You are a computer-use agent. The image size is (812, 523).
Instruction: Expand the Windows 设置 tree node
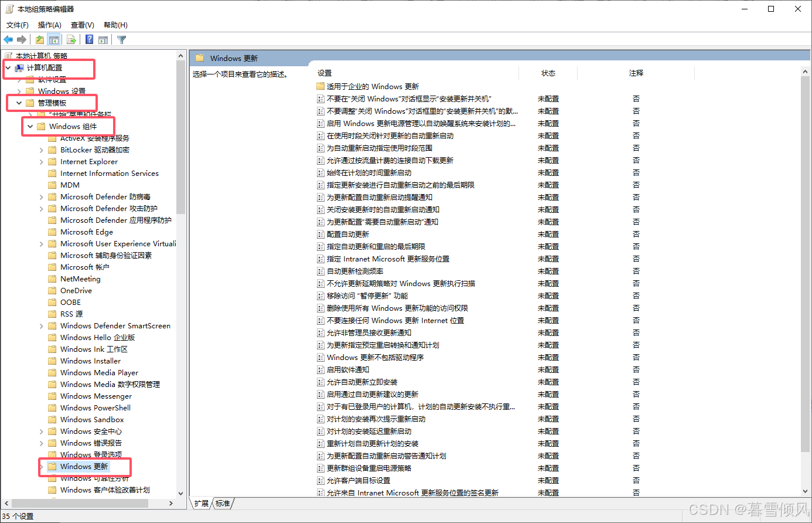click(19, 91)
